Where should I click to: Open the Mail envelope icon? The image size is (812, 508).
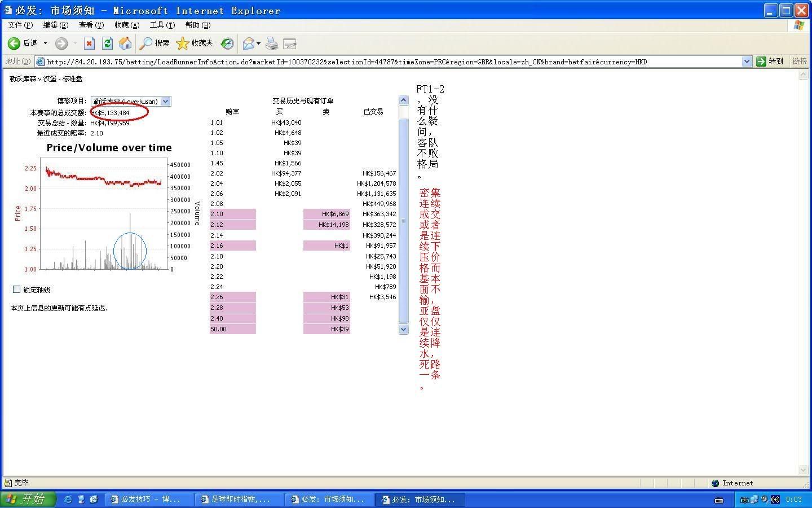tap(248, 43)
